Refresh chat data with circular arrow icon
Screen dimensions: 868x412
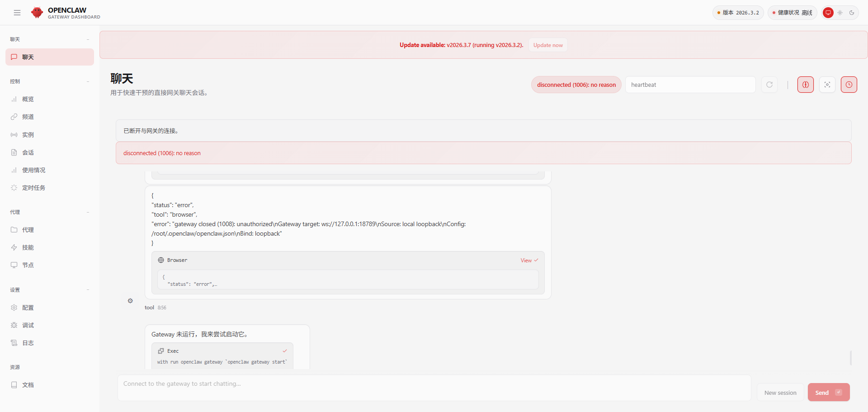coord(769,85)
